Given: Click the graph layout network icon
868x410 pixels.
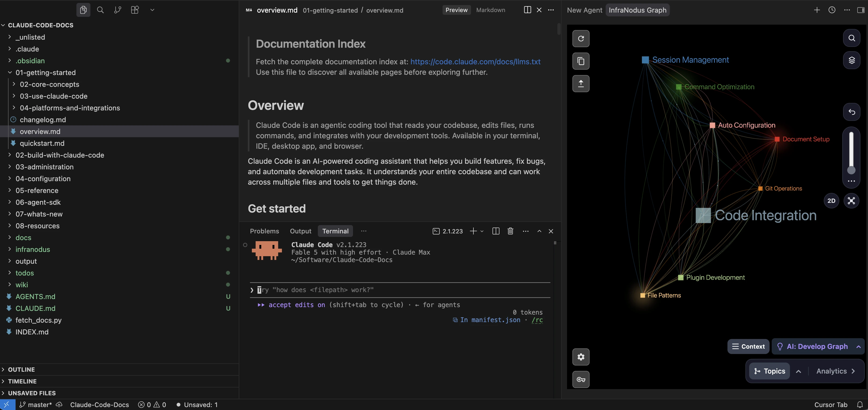Looking at the screenshot, I should coord(851,201).
